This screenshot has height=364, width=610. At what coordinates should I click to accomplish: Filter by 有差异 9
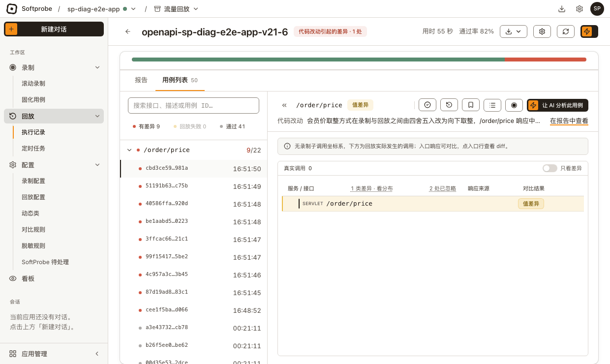(x=146, y=126)
